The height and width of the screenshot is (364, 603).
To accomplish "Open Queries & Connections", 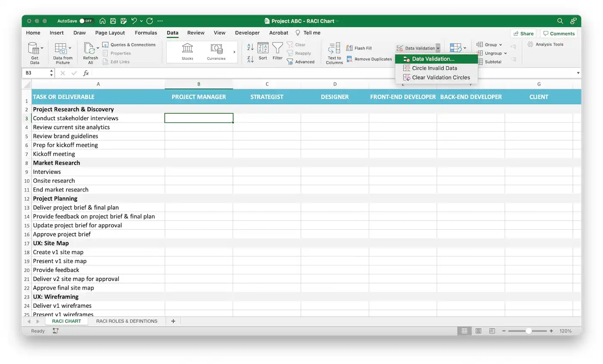I will coord(129,45).
